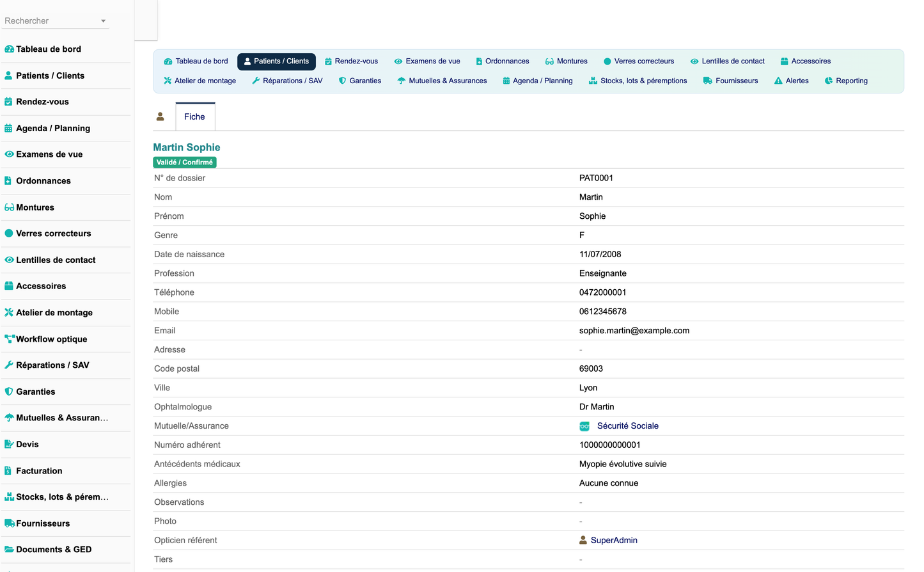The width and height of the screenshot is (924, 572).
Task: Click the phone number 0472000001
Action: point(603,292)
